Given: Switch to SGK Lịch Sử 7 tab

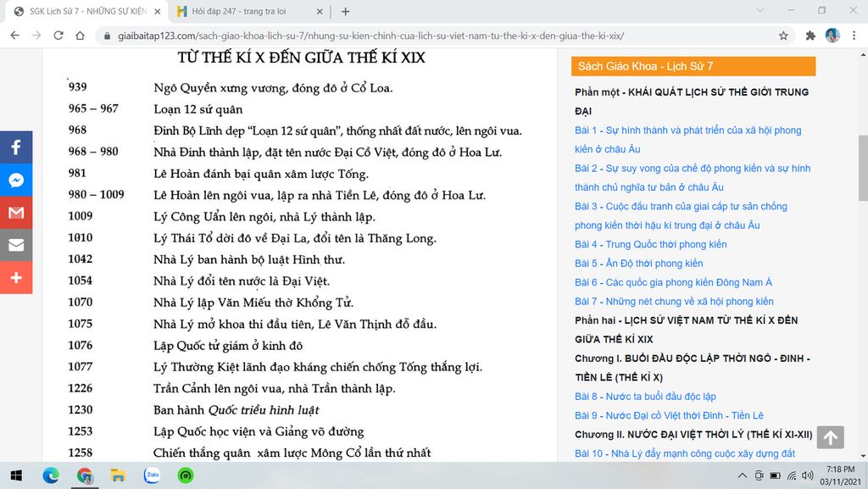Looking at the screenshot, I should pos(83,11).
